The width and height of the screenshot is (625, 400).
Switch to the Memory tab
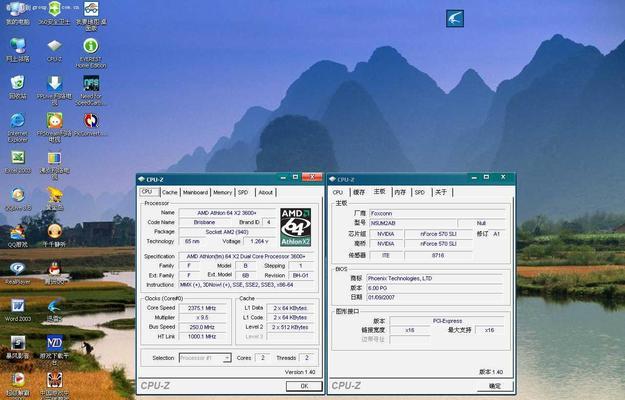[x=222, y=192]
